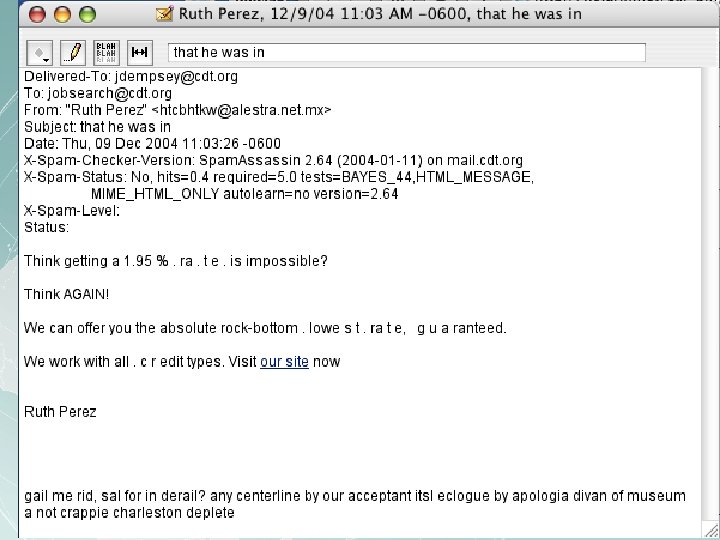Click the "X-Spam-Level:" header line
Viewport: 720px width, 540px height.
(x=72, y=210)
